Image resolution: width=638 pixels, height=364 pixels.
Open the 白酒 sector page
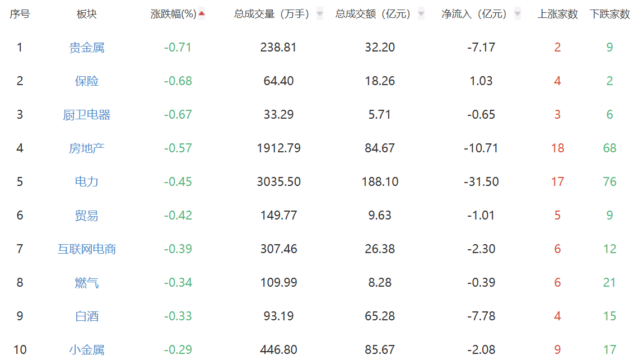pyautogui.click(x=87, y=316)
